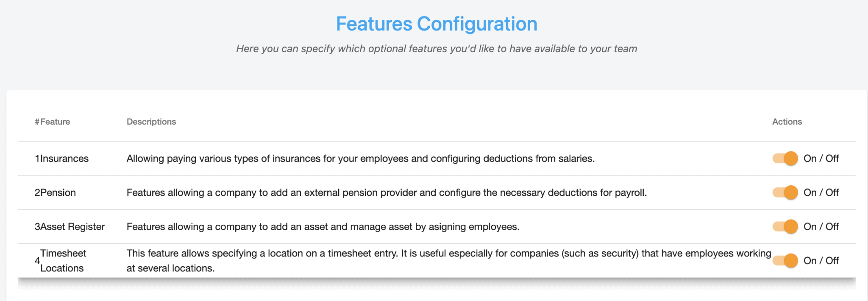Click the Descriptions column header

click(151, 122)
